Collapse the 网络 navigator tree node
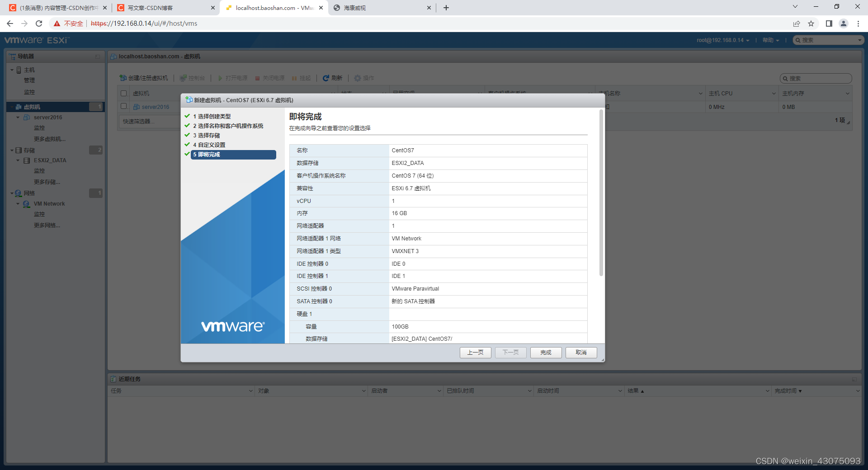The image size is (868, 470). [x=12, y=193]
